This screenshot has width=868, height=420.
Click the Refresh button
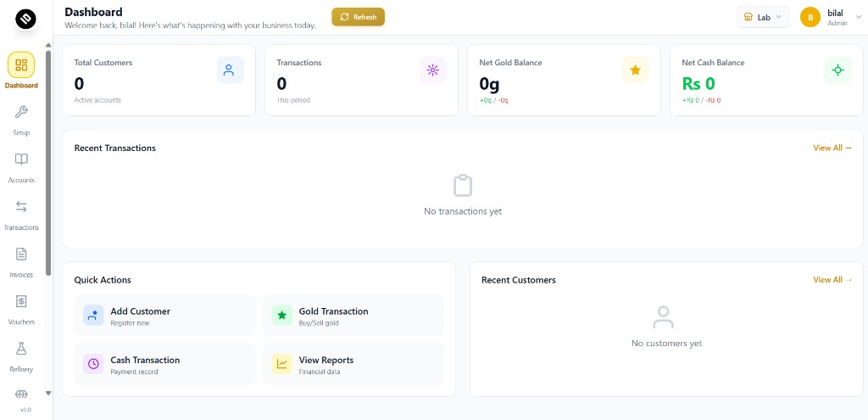coord(359,17)
